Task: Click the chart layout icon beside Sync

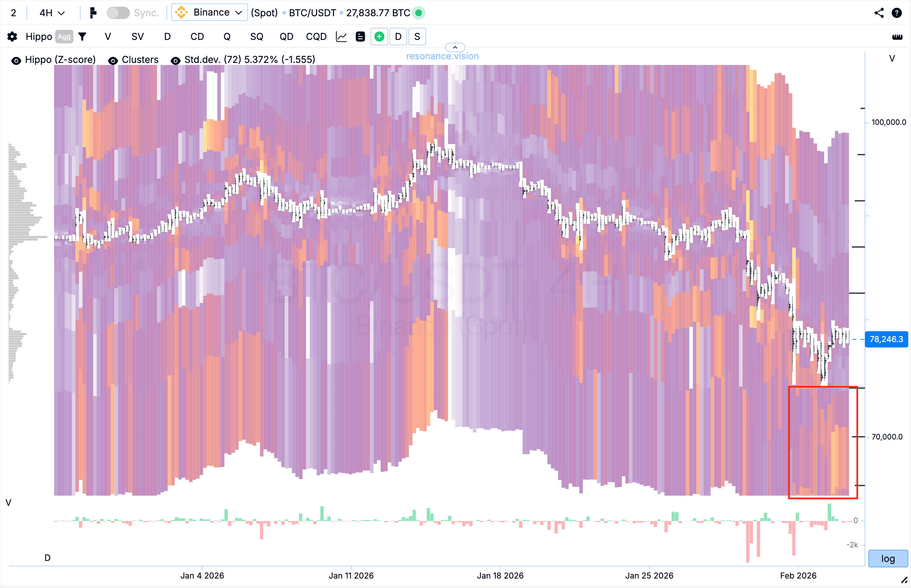Action: tap(93, 13)
